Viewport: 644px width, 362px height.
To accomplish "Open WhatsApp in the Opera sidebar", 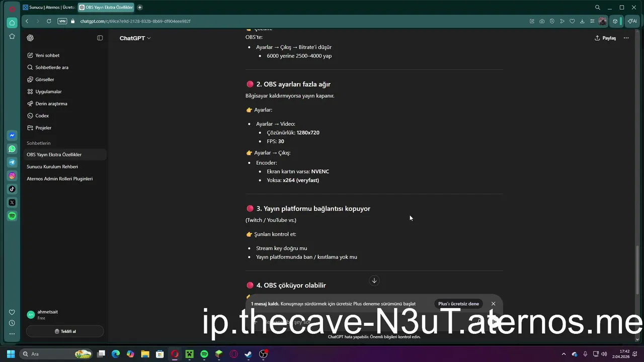I will click(12, 149).
